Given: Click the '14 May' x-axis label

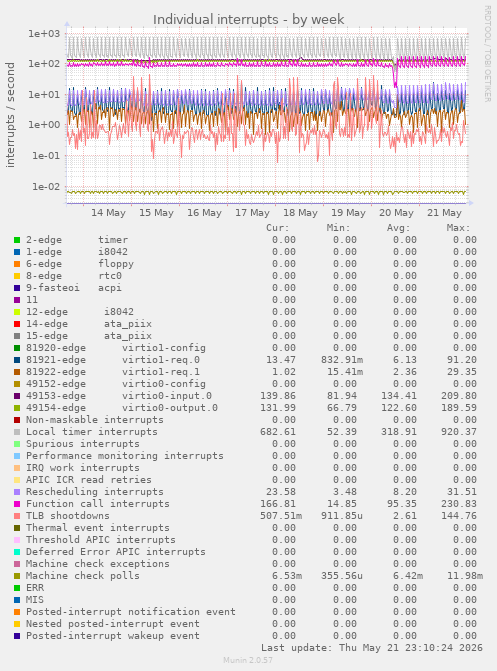Looking at the screenshot, I should point(108,213).
